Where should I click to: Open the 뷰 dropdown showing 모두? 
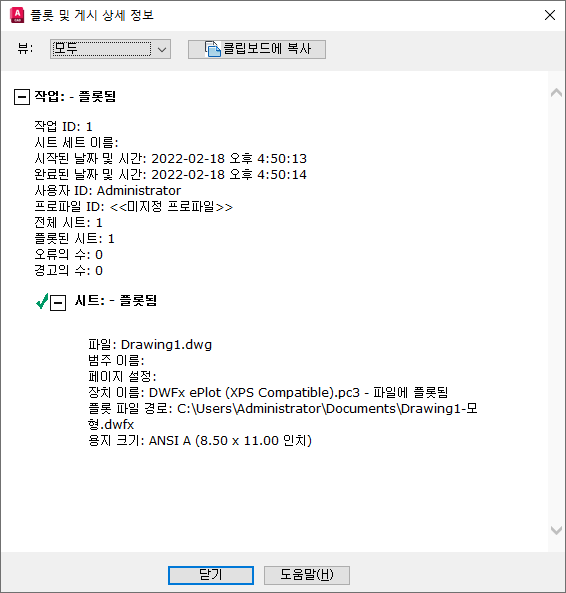[110, 49]
